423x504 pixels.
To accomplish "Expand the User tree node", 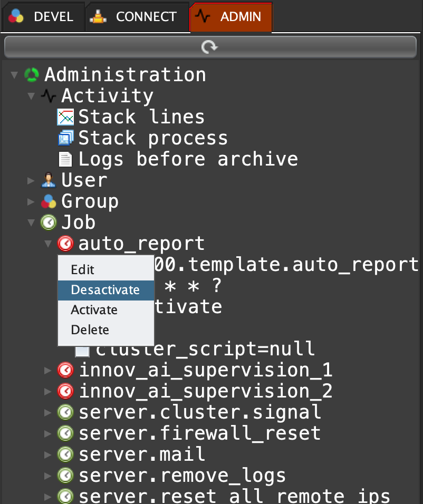I will (x=31, y=180).
